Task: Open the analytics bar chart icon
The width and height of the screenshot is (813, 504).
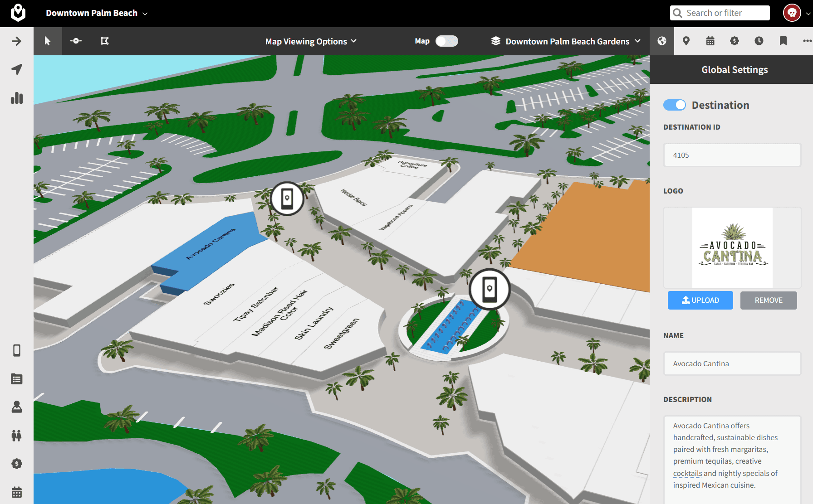Action: [x=16, y=98]
